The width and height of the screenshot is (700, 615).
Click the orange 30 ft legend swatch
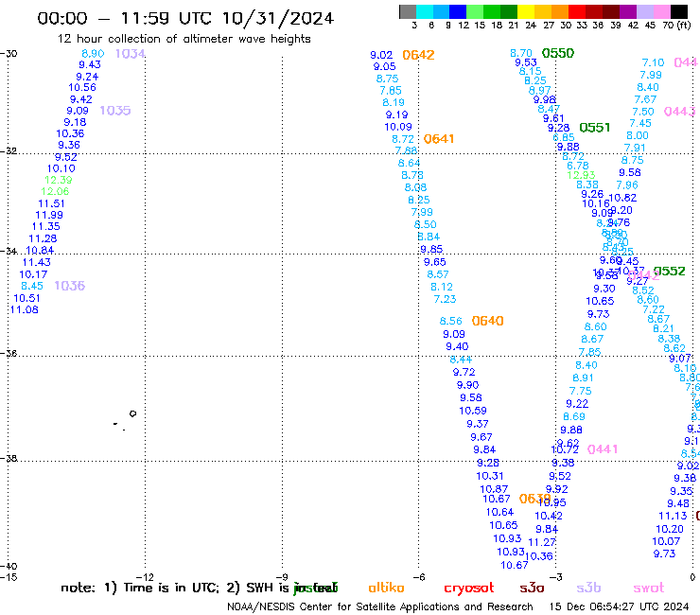[x=560, y=12]
